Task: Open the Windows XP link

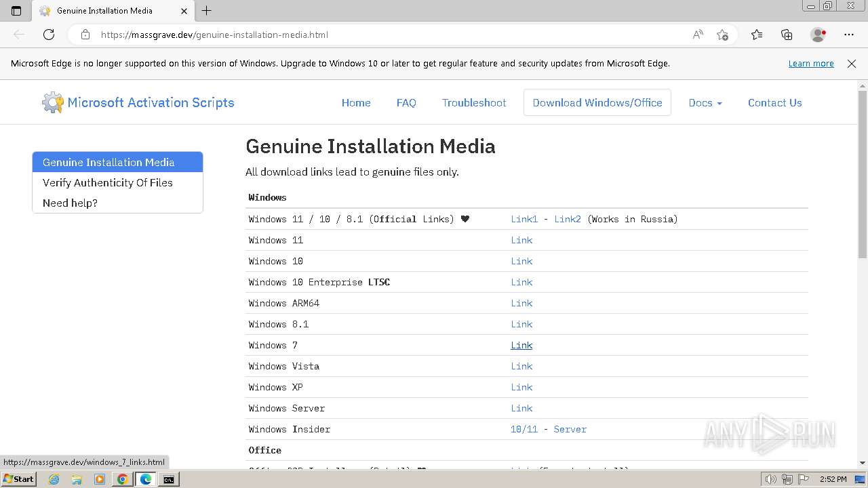Action: click(x=521, y=387)
